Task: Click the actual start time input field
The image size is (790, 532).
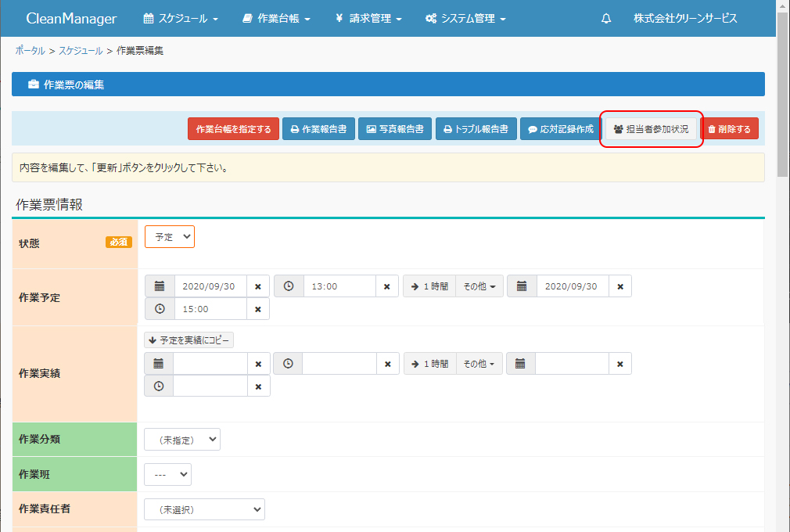Action: pyautogui.click(x=338, y=364)
